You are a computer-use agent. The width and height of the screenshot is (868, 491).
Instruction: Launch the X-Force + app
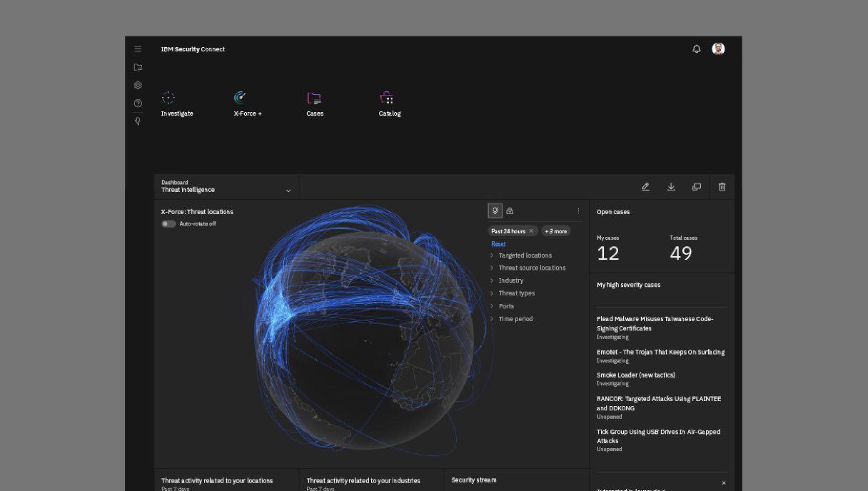click(248, 103)
